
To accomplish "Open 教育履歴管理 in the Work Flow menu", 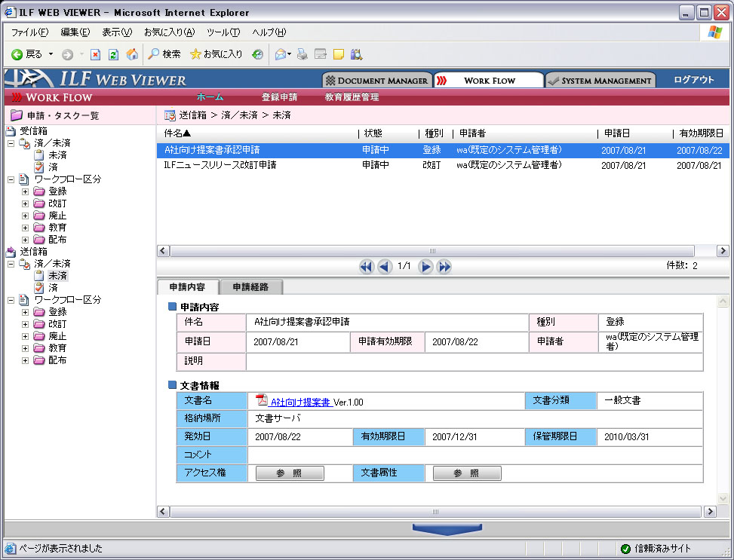I will point(352,97).
